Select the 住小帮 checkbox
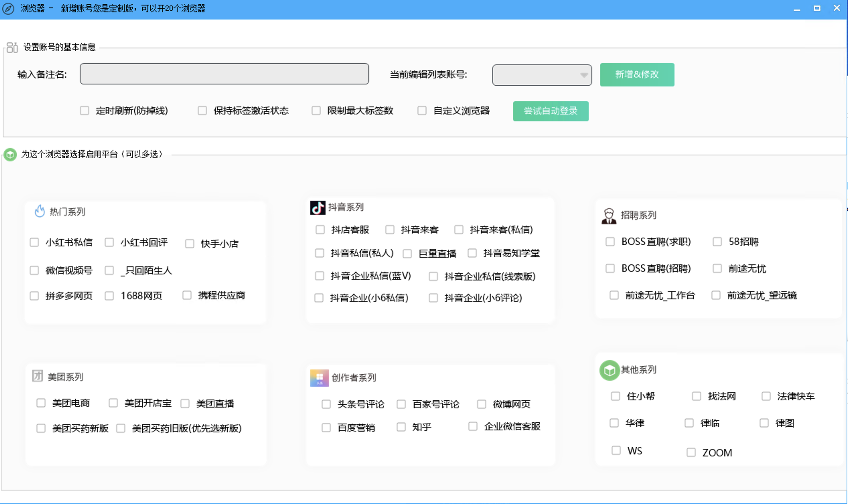 click(616, 397)
